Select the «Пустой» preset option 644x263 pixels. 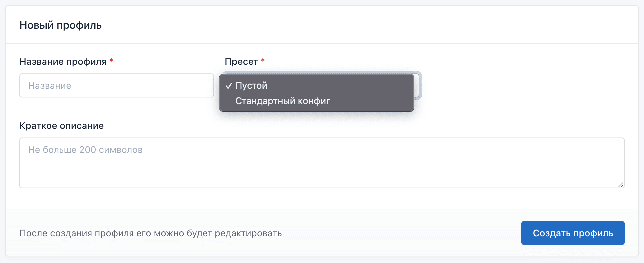251,86
